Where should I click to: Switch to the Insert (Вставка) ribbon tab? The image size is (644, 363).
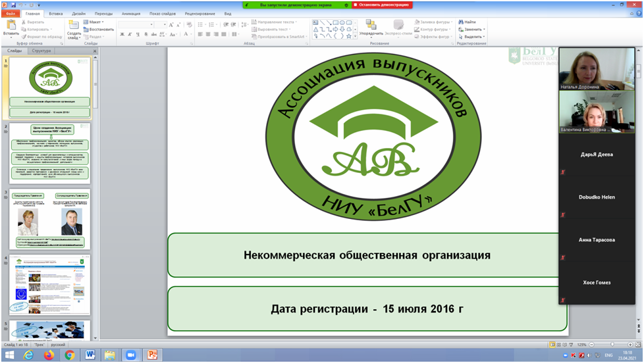[x=56, y=13]
